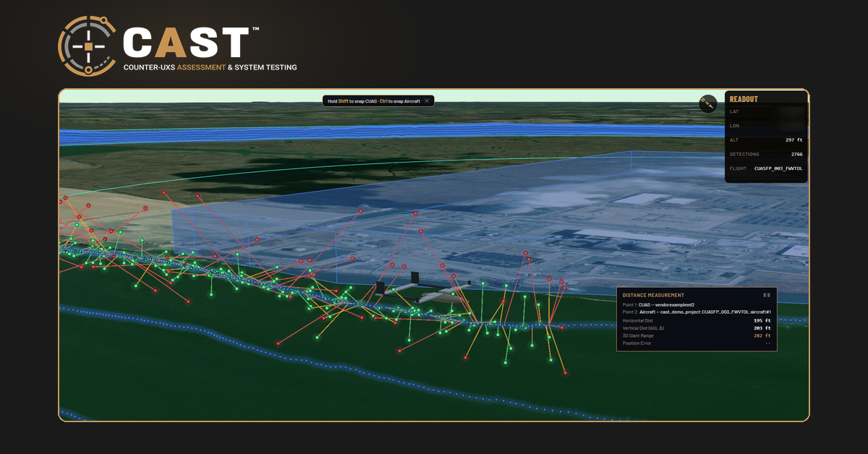868x454 pixels.
Task: Click the DISTANCE MEASUREMENT heading
Action: pyautogui.click(x=653, y=295)
